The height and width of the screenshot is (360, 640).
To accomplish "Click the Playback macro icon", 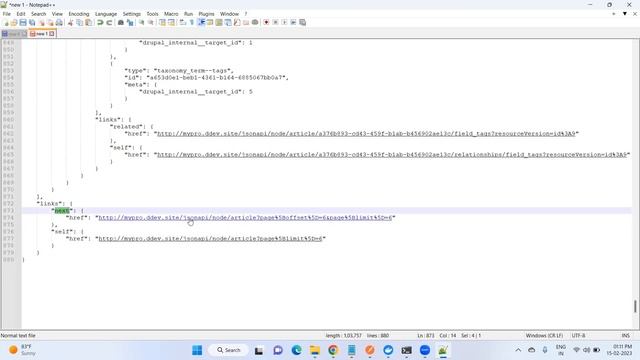I will (284, 22).
